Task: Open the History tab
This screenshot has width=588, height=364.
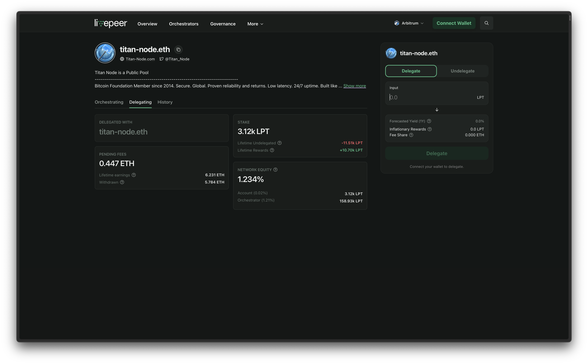Action: coord(165,102)
